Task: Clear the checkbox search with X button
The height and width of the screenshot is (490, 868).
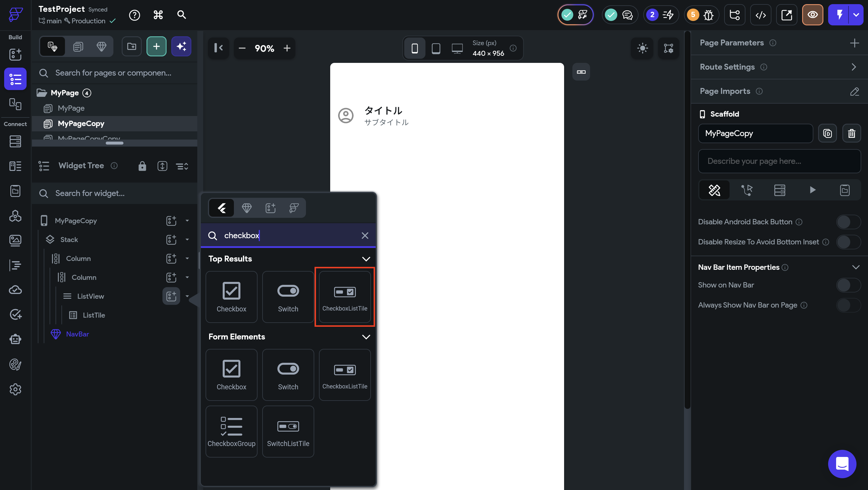Action: pyautogui.click(x=364, y=235)
